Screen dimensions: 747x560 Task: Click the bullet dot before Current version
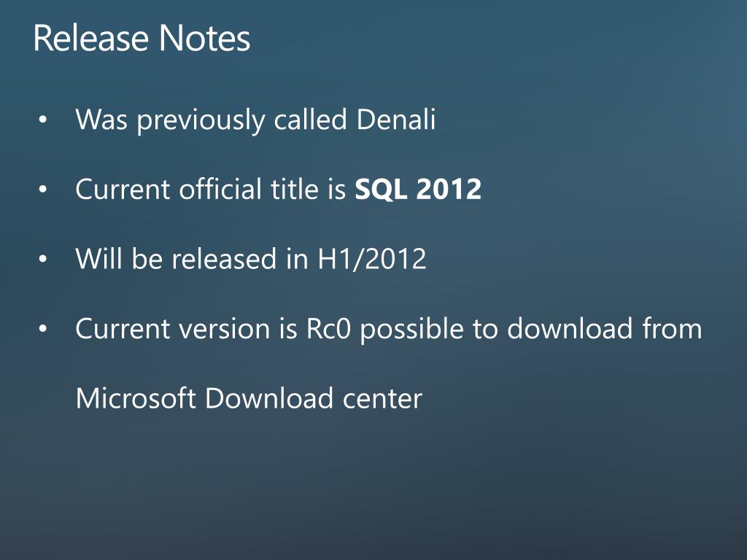click(x=43, y=329)
